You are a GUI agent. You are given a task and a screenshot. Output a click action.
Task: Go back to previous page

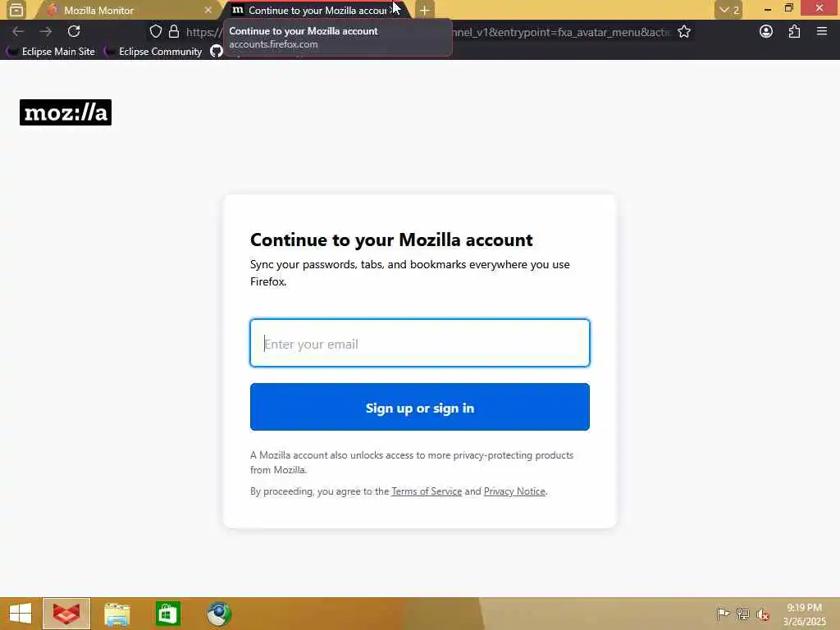18,32
